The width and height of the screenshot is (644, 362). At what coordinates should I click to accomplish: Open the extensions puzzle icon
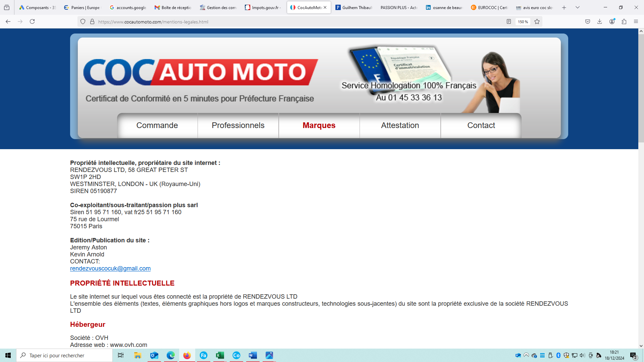(624, 21)
